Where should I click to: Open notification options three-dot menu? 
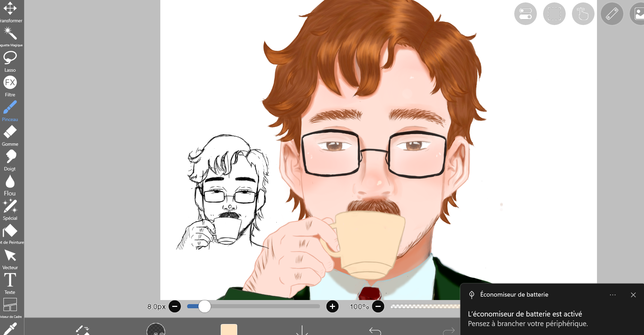[x=613, y=295]
